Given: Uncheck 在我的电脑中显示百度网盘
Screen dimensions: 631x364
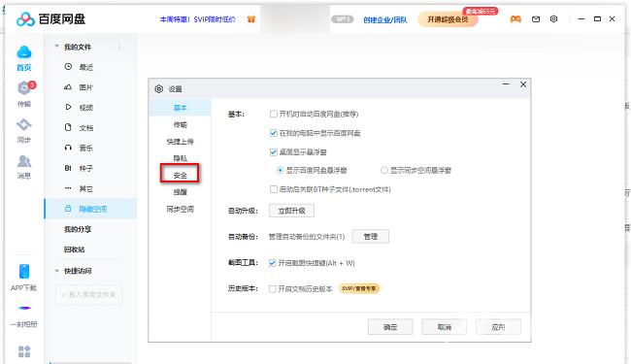Looking at the screenshot, I should click(273, 133).
